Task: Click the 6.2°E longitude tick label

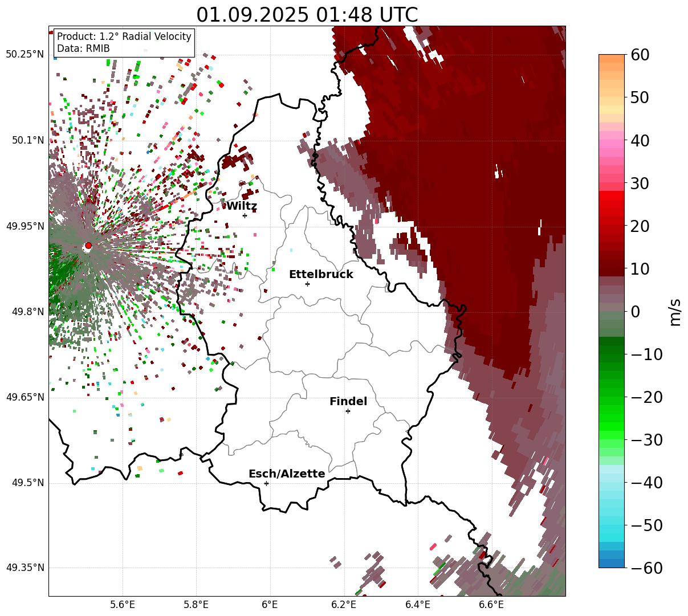Action: [344, 605]
